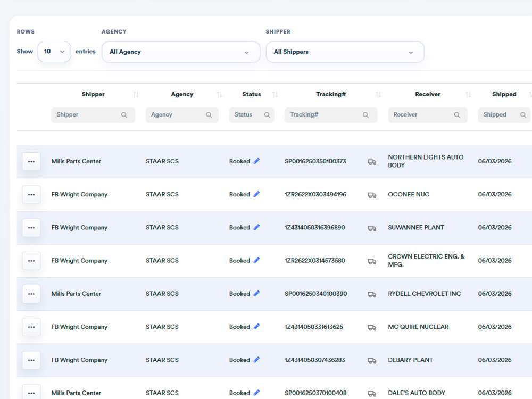
Task: Click tracking number 1Z4314050331613625
Action: click(314, 327)
